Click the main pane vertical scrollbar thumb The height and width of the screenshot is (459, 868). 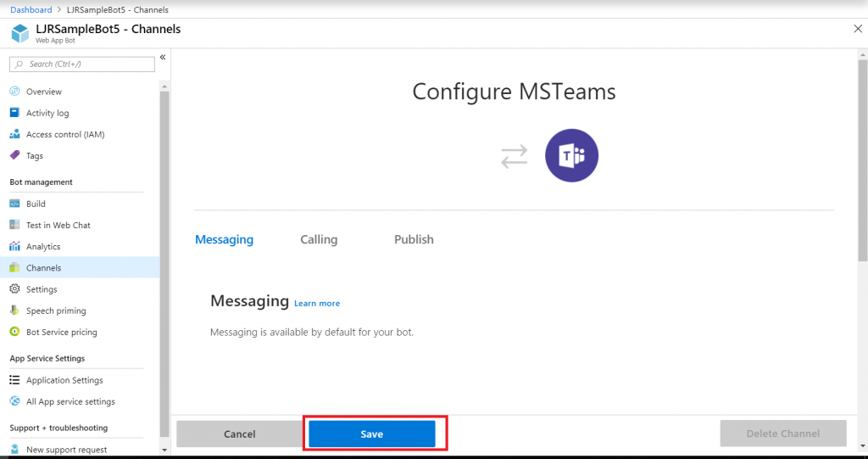point(863,160)
